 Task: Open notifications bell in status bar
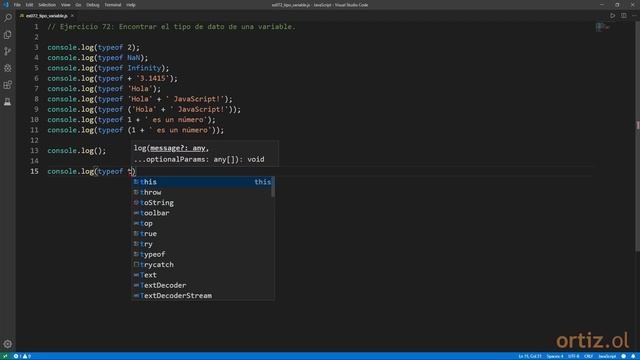(633, 356)
